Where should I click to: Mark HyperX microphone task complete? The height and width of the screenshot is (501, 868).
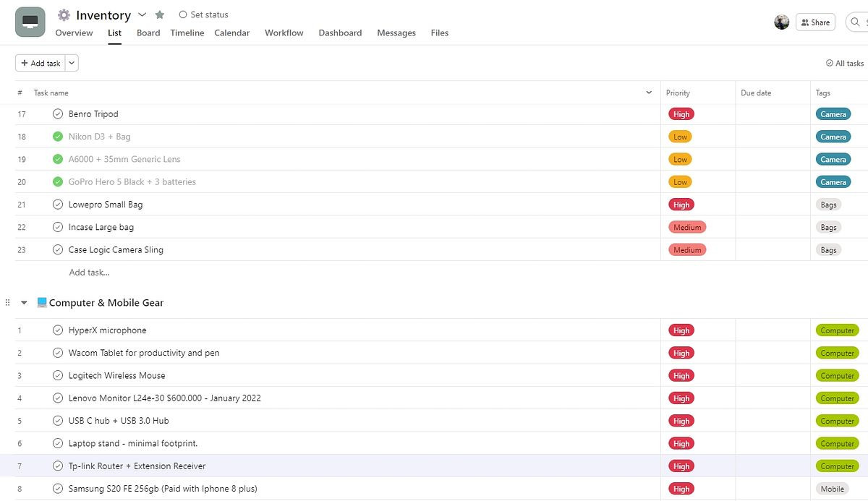[x=58, y=330]
